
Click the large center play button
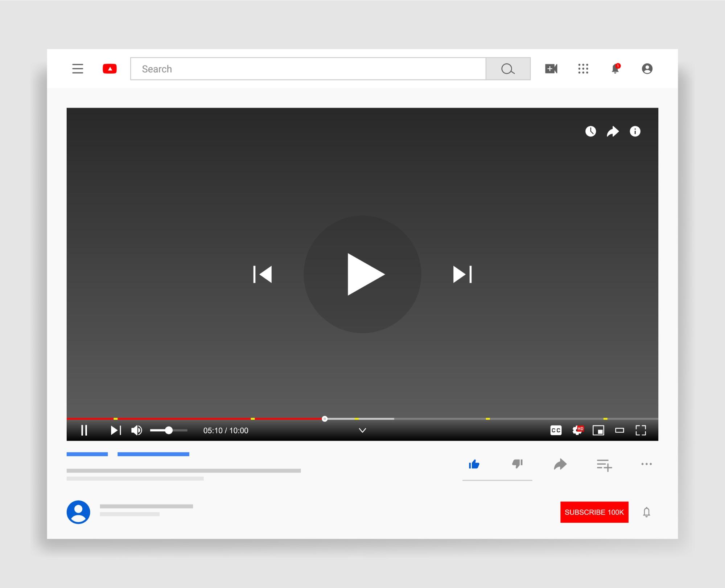pyautogui.click(x=362, y=274)
